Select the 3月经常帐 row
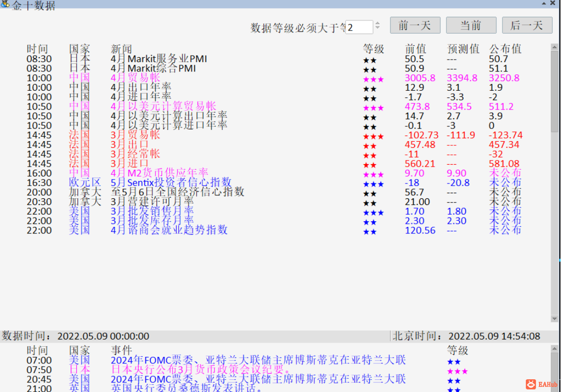This screenshot has width=562, height=392. (274, 154)
